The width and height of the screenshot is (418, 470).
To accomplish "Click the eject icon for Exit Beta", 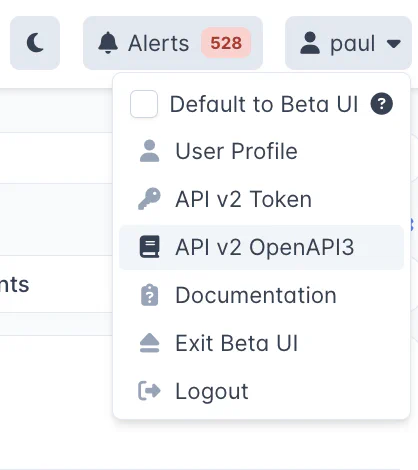I will pos(149,343).
